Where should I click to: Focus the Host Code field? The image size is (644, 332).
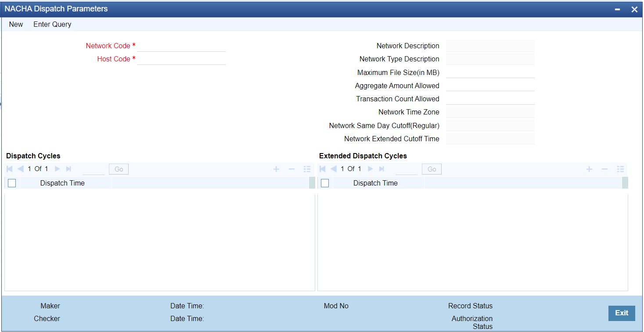pos(181,59)
